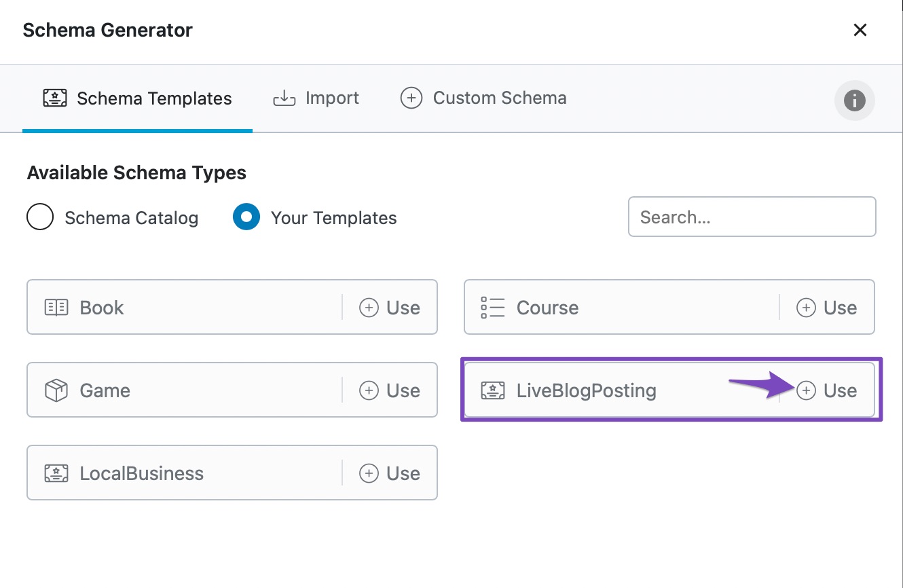
Task: Click the Custom Schema plus icon
Action: [411, 98]
